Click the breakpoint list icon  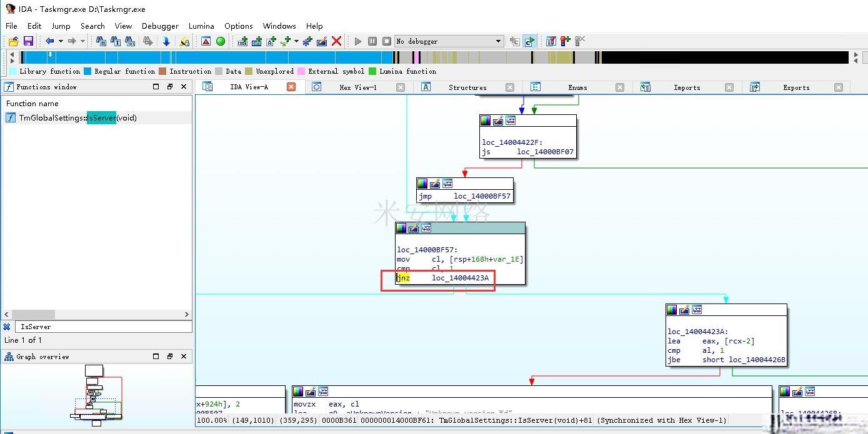551,41
